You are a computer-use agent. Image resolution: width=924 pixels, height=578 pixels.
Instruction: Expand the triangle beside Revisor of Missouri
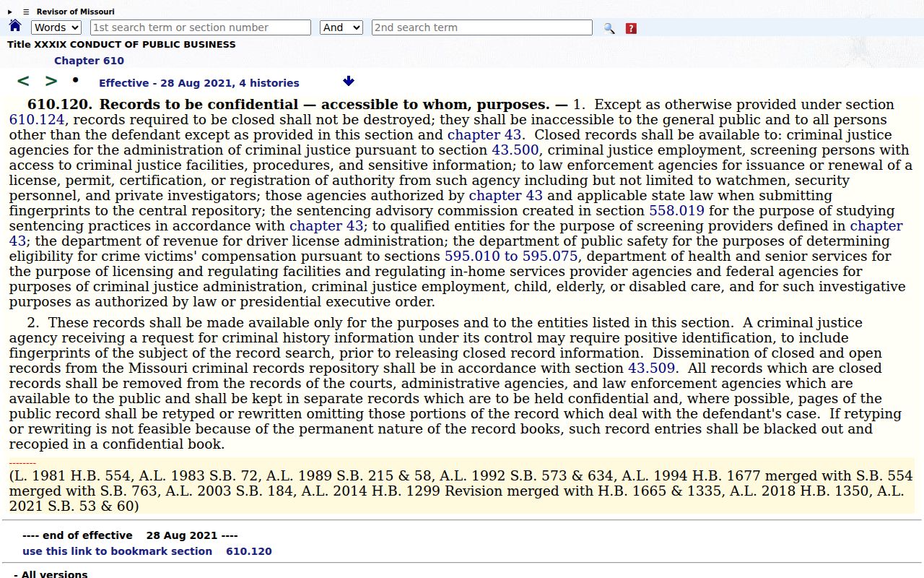(x=10, y=12)
